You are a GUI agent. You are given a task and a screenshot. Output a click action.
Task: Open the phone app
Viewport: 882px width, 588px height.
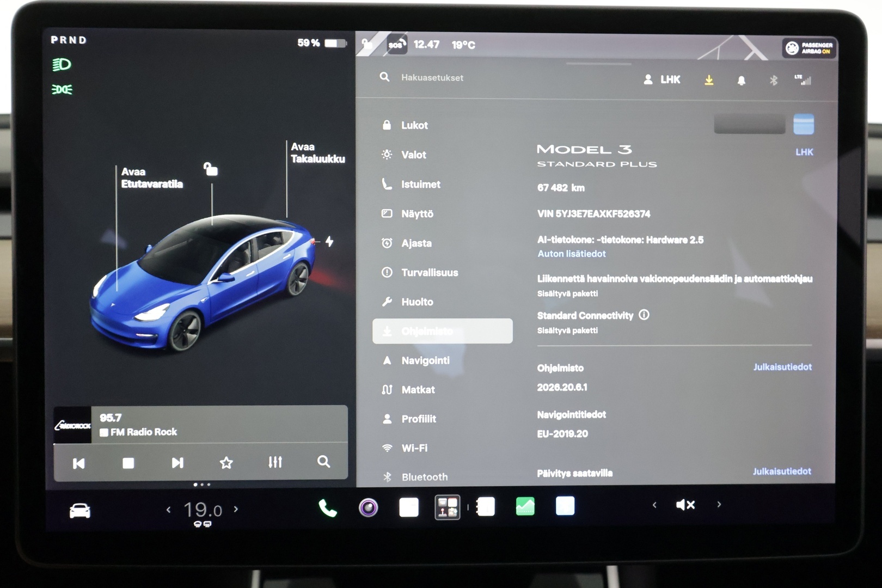tap(327, 509)
